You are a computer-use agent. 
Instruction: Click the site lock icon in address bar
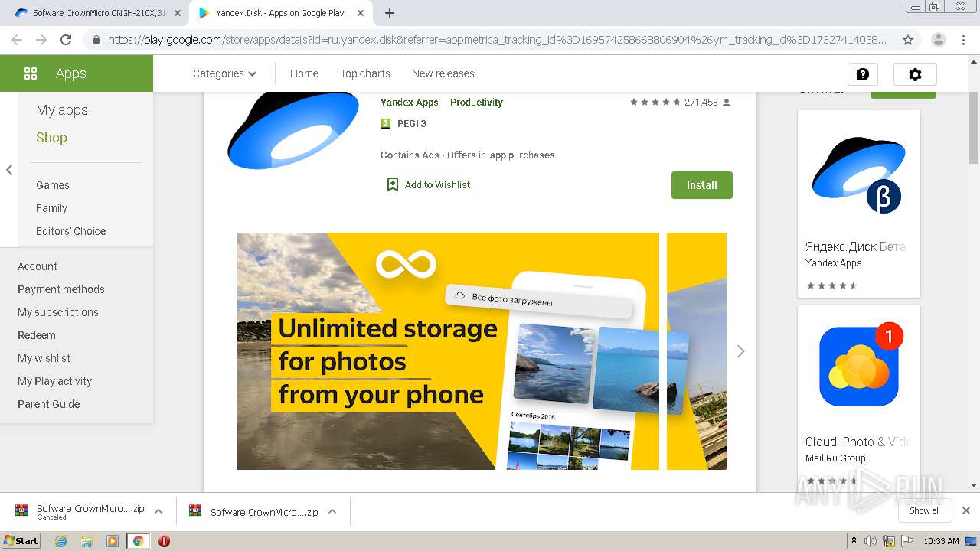96,40
